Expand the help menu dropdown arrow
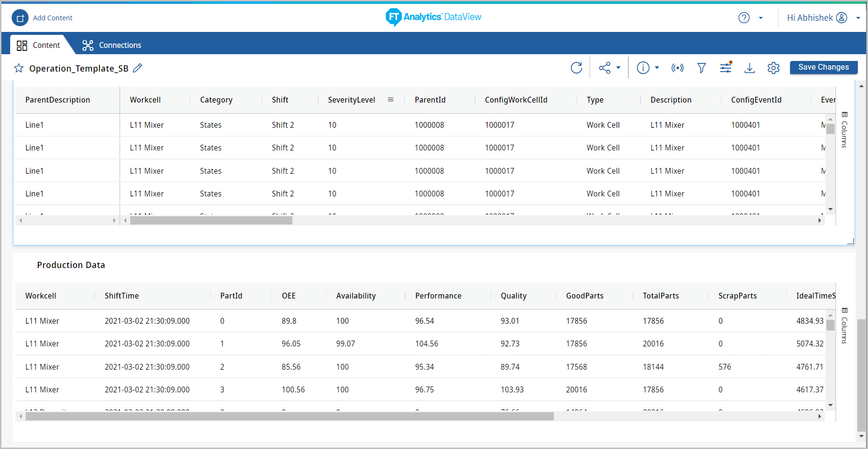The height and width of the screenshot is (449, 868). pyautogui.click(x=761, y=18)
